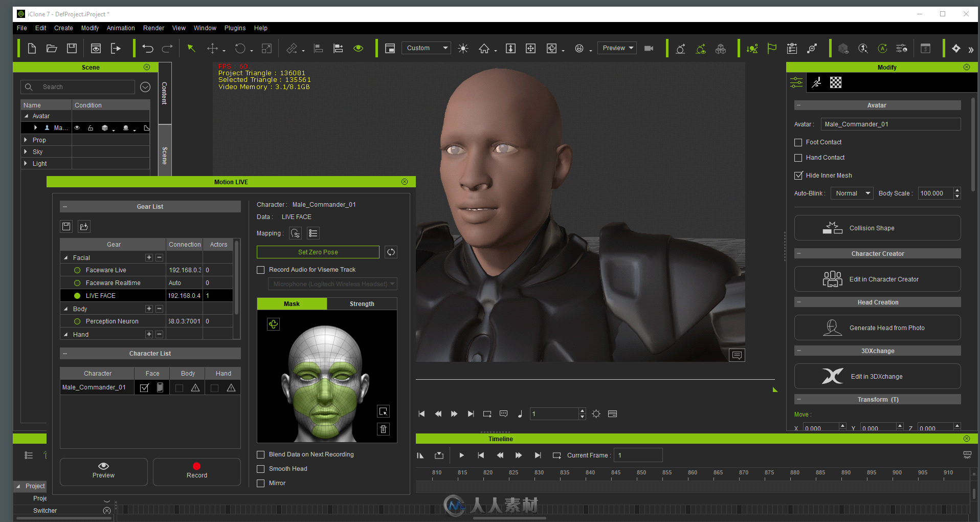Expand the Prop tree node

click(26, 140)
